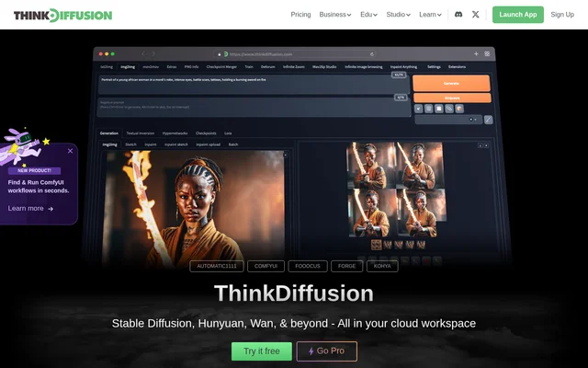Switch to the PNG Info tab

point(191,67)
